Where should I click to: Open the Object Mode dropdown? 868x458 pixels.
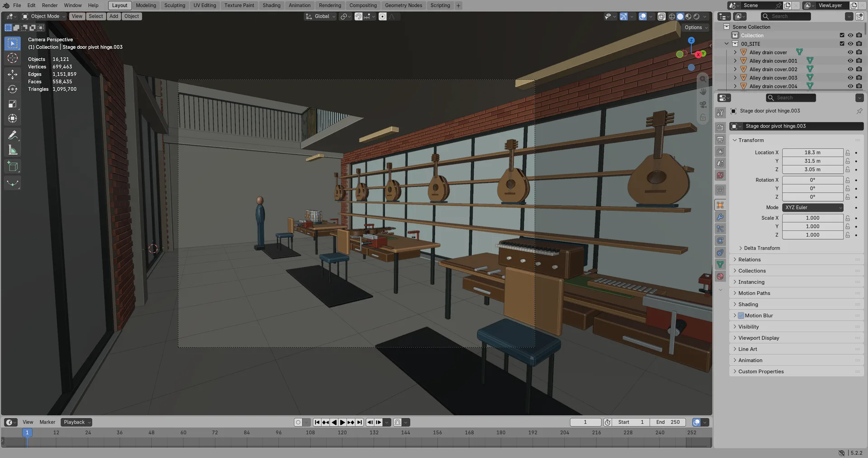coord(44,16)
